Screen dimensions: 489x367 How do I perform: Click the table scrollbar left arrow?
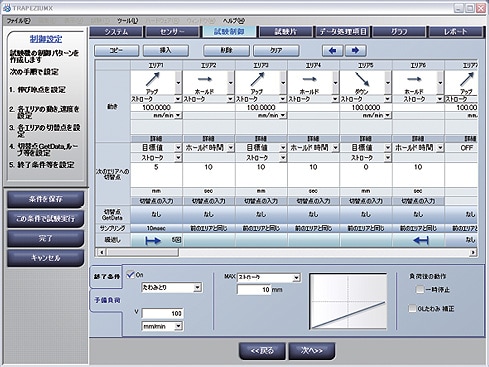tap(102, 252)
